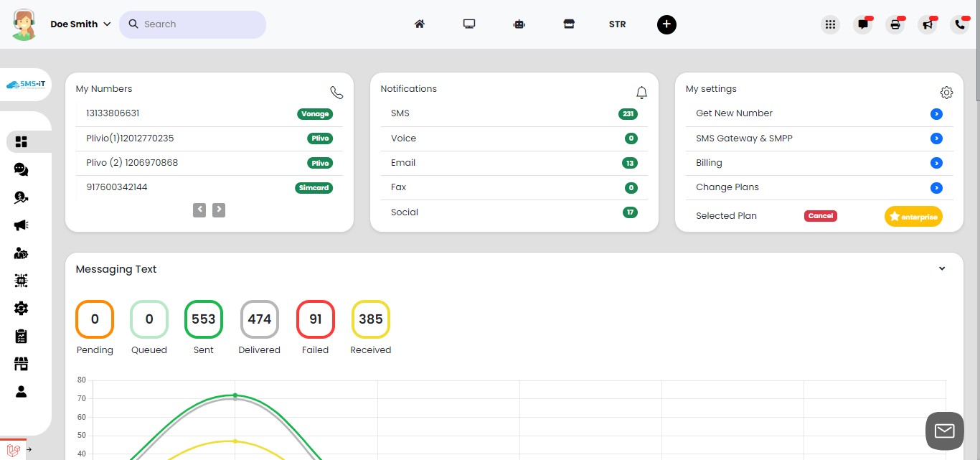Open the Home icon in top navigation
Screen dimensions: 980x460
420,24
